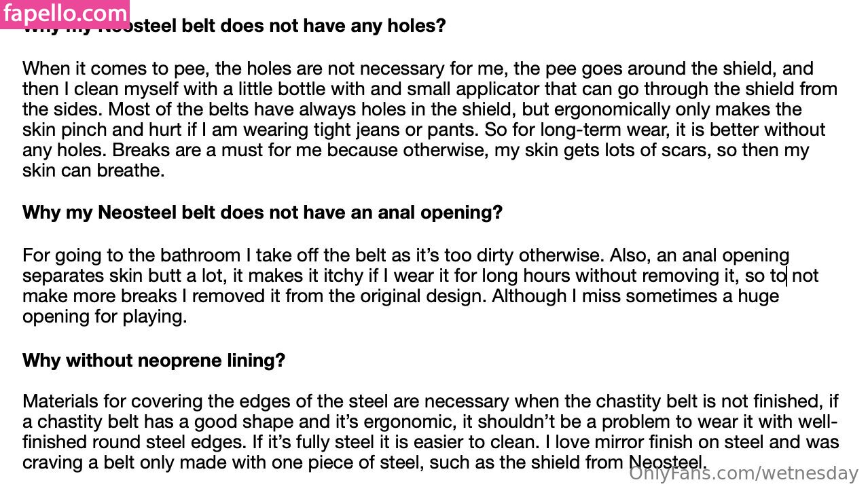Viewport: 868px width, 493px height.
Task: Select the 'Why without neoprene lining?' heading
Action: pos(153,361)
